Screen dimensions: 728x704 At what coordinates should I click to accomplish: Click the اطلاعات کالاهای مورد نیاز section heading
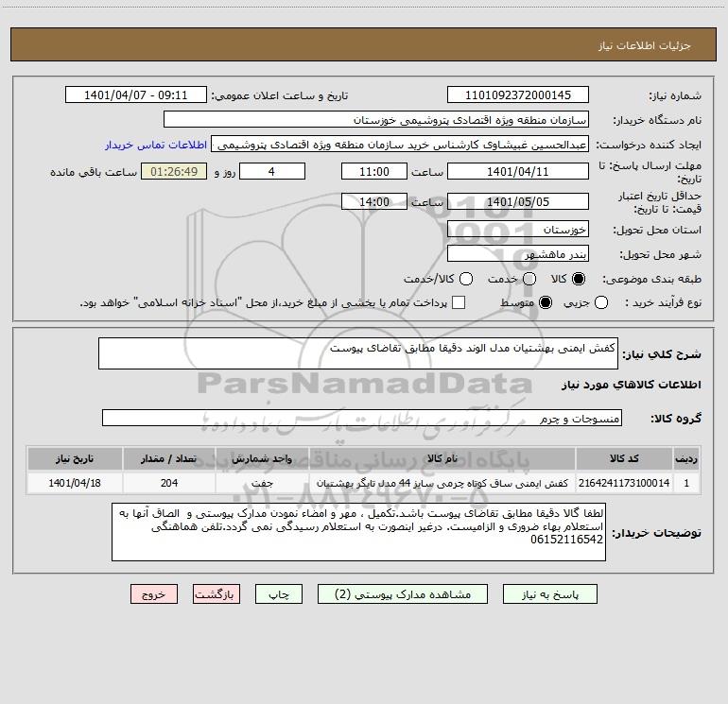(631, 385)
